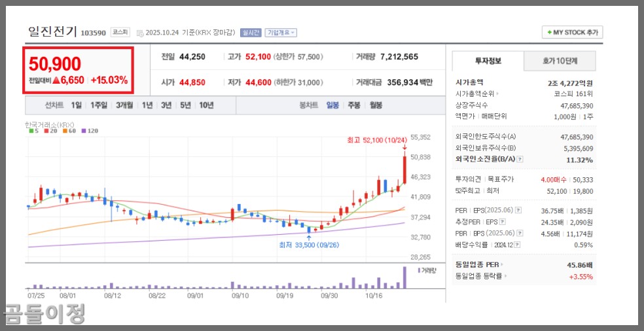Click the tall 10/24 red candlestick
This screenshot has width=644, height=331.
[404, 169]
